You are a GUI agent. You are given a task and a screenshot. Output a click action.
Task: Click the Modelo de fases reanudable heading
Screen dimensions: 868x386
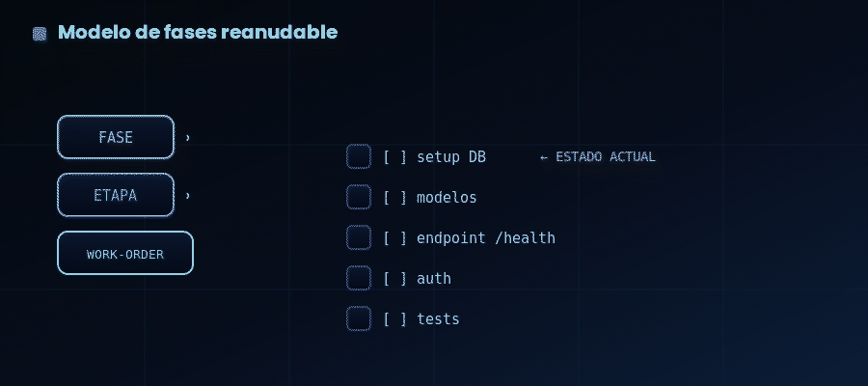tap(198, 32)
